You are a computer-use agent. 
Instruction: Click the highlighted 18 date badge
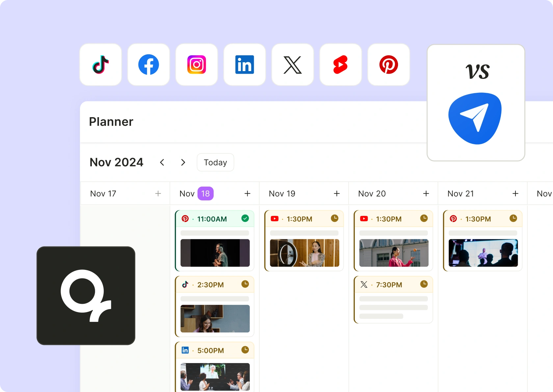tap(205, 194)
